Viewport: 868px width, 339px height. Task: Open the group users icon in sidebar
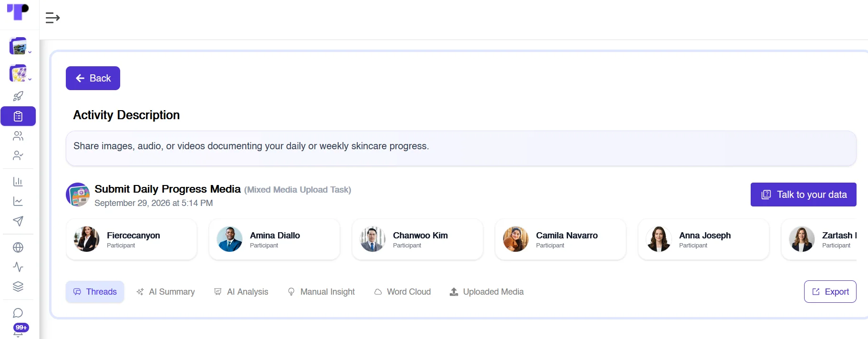pos(18,136)
